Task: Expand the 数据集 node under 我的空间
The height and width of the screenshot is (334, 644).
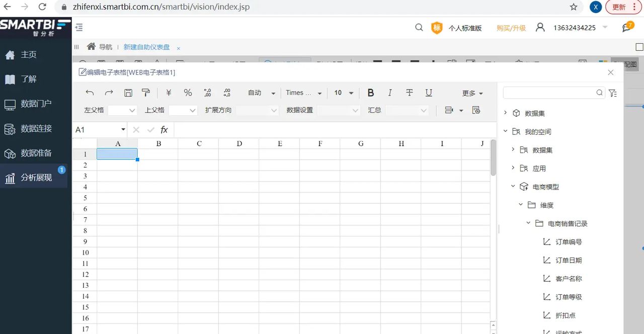Action: pos(513,150)
